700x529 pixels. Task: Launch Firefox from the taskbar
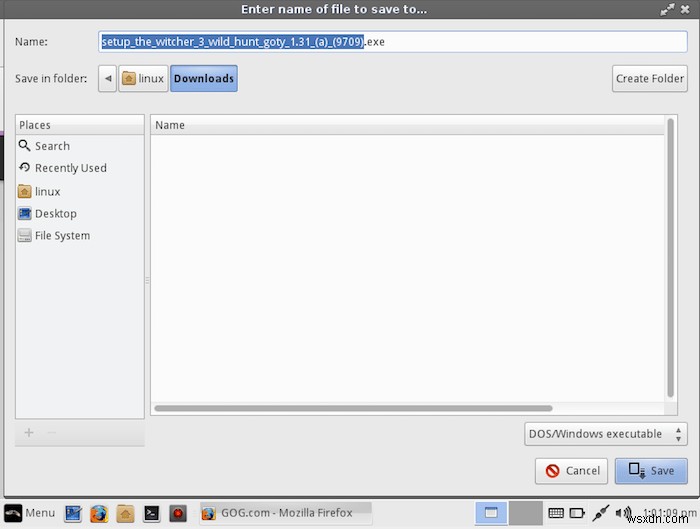click(x=99, y=513)
